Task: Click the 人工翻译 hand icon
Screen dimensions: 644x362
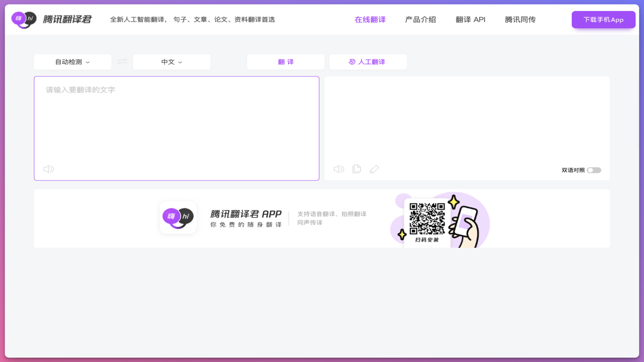Action: pyautogui.click(x=352, y=62)
